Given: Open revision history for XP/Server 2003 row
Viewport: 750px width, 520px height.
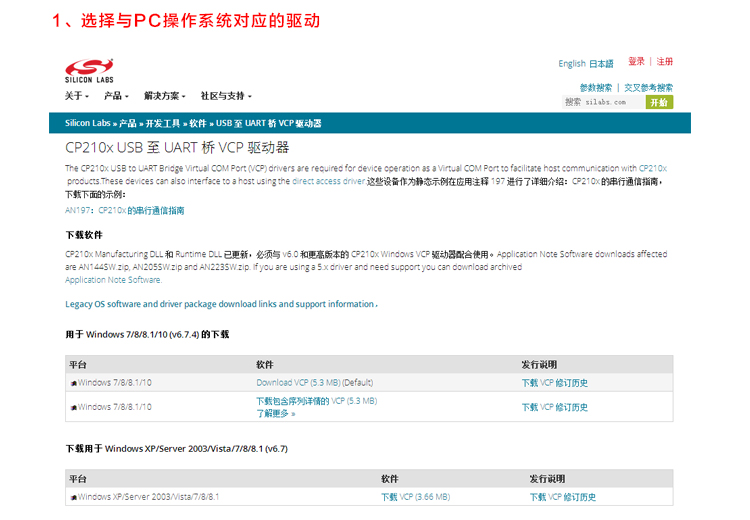Looking at the screenshot, I should pyautogui.click(x=562, y=497).
